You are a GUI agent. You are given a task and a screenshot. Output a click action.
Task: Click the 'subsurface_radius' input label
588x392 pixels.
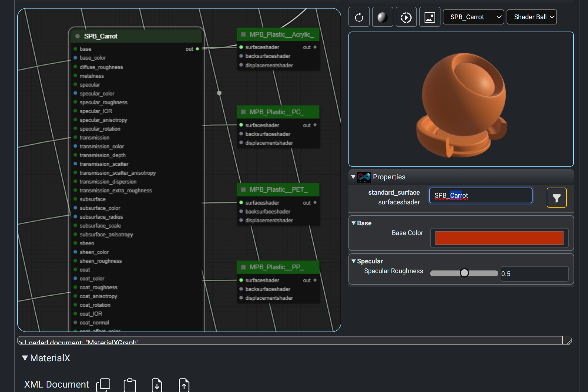(101, 217)
